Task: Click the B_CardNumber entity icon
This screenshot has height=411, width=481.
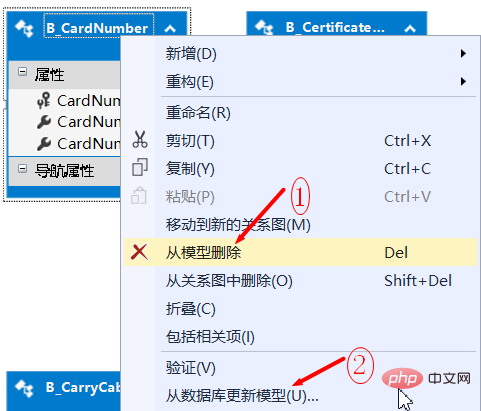Action: 24,28
